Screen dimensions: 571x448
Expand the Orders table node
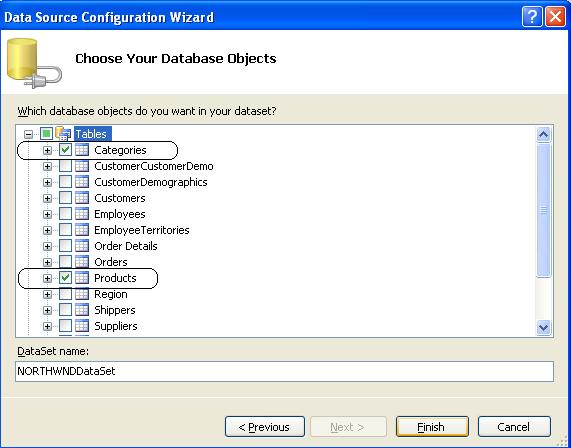coord(47,262)
